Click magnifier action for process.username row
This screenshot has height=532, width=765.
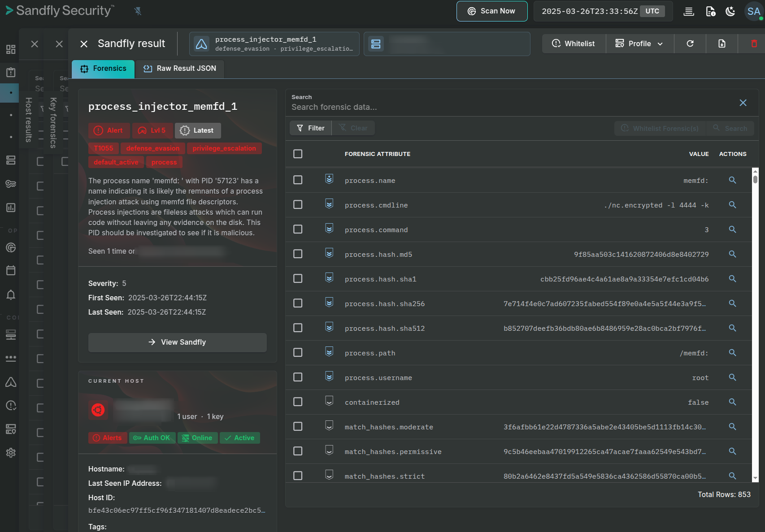coord(732,377)
